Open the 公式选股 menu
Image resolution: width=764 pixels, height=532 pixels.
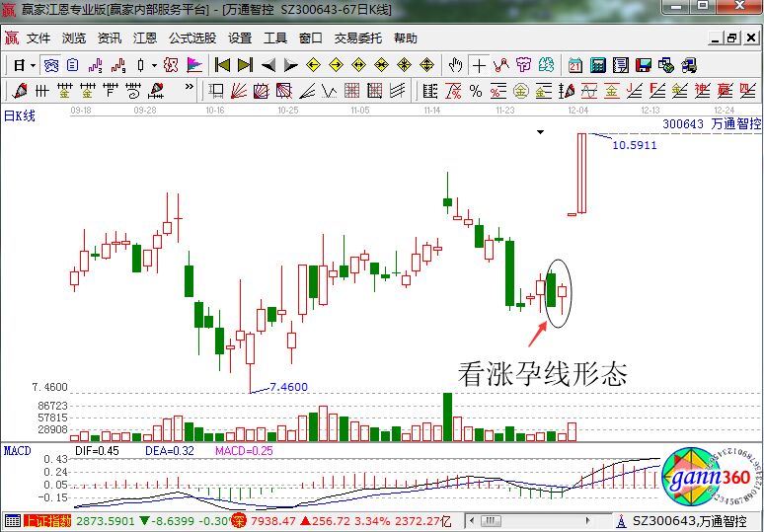pyautogui.click(x=192, y=38)
